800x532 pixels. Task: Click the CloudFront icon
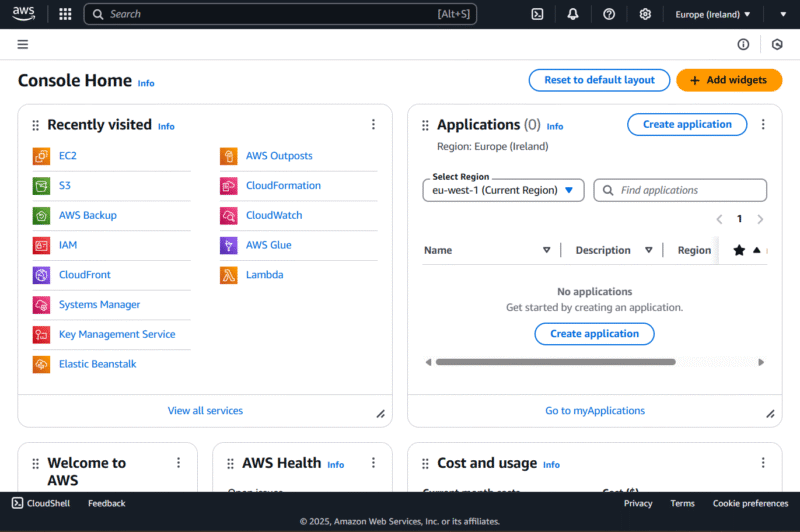pyautogui.click(x=41, y=275)
